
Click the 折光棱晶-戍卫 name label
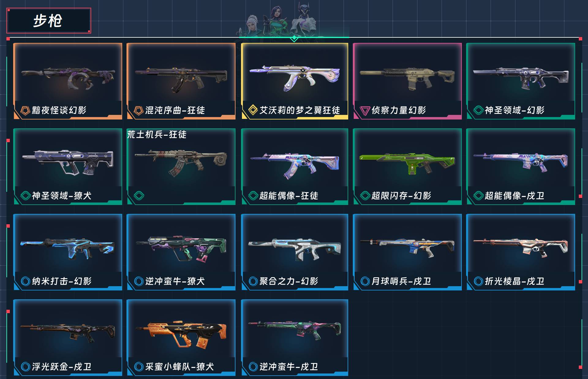click(514, 281)
